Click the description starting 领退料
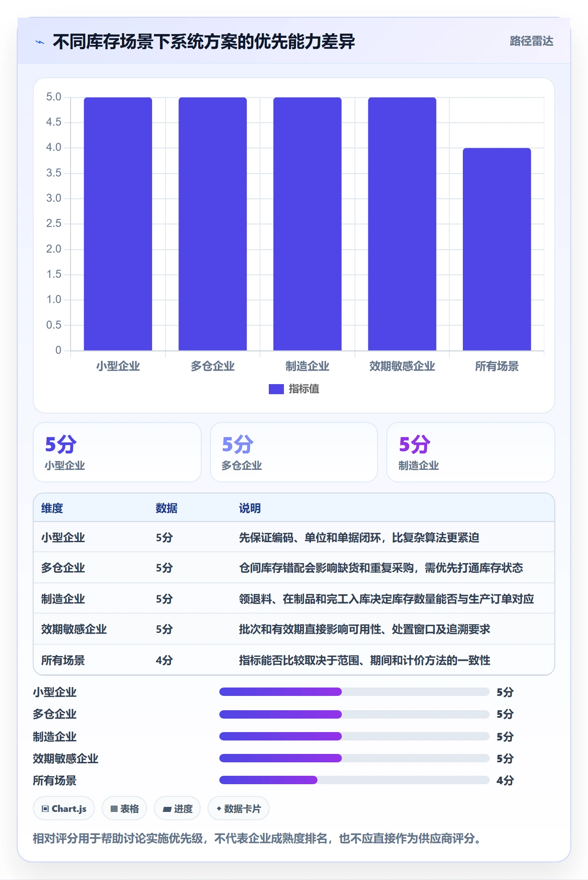 (x=386, y=599)
